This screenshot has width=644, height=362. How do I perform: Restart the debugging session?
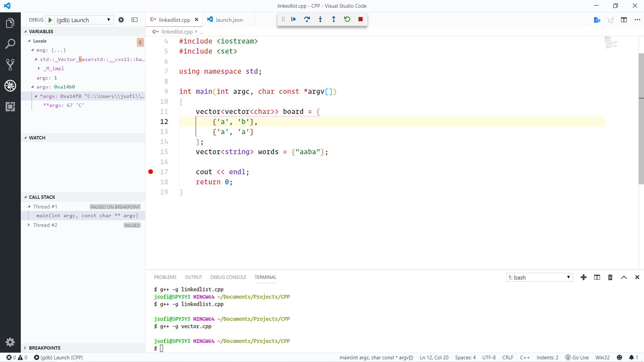pyautogui.click(x=347, y=19)
